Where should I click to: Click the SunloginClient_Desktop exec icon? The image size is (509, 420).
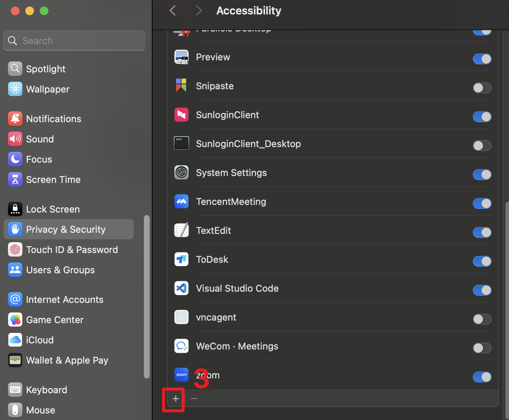click(181, 143)
